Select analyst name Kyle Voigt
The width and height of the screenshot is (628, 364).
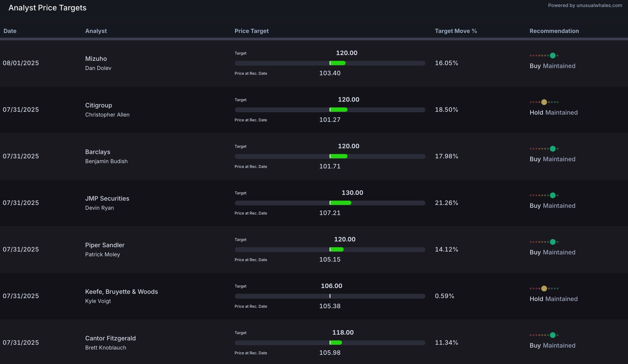[x=98, y=301]
